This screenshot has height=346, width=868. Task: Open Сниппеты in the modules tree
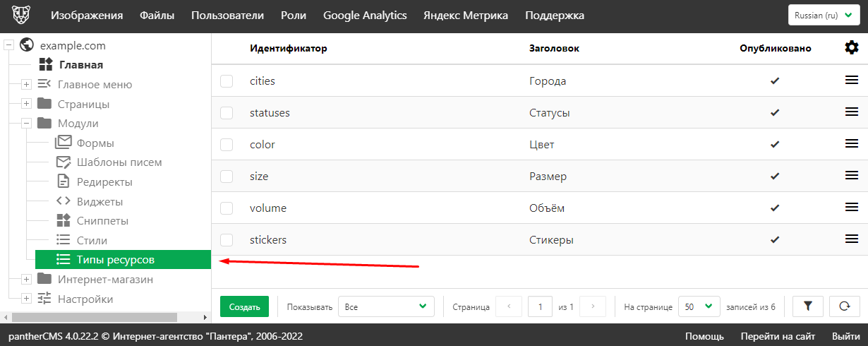[102, 221]
